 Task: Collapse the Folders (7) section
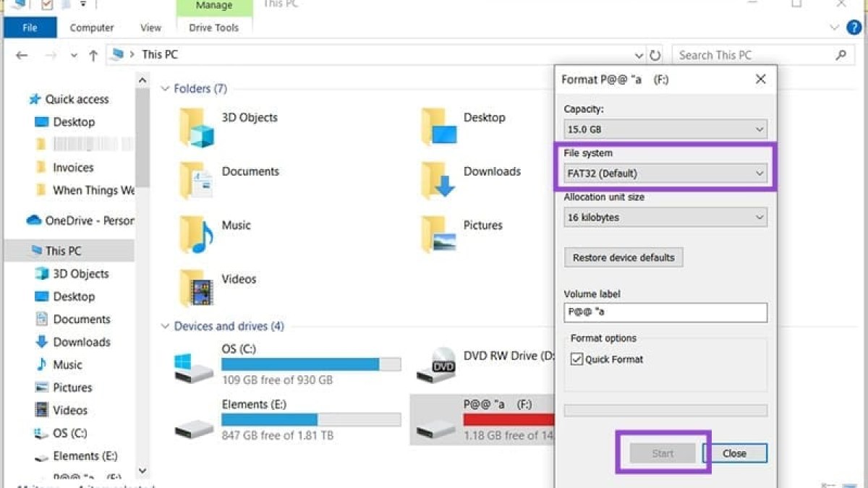point(165,89)
